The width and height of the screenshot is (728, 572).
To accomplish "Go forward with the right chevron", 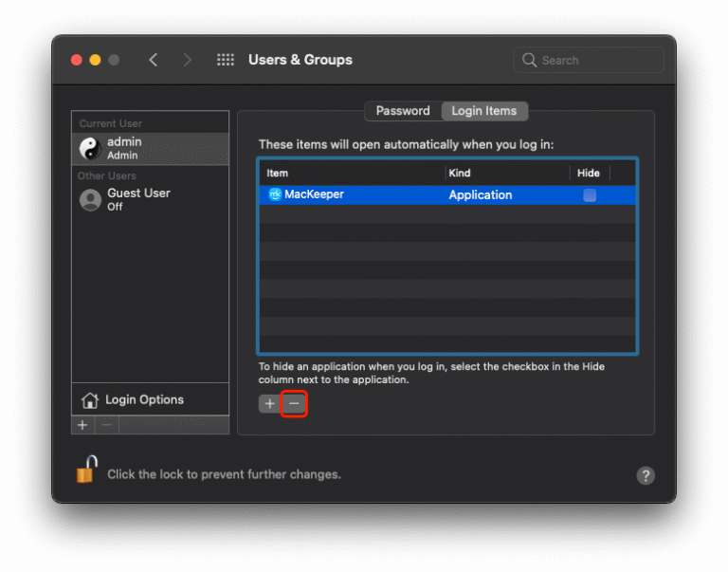I will (x=187, y=60).
